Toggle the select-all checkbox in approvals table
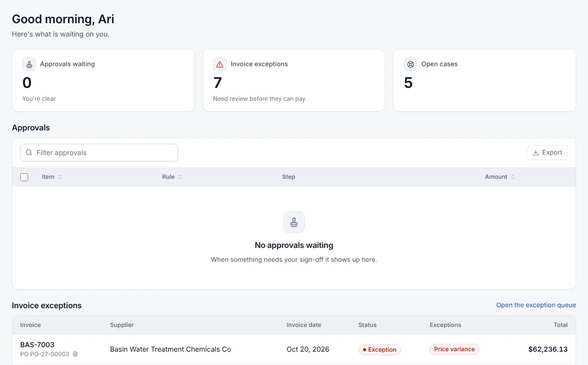 24,177
